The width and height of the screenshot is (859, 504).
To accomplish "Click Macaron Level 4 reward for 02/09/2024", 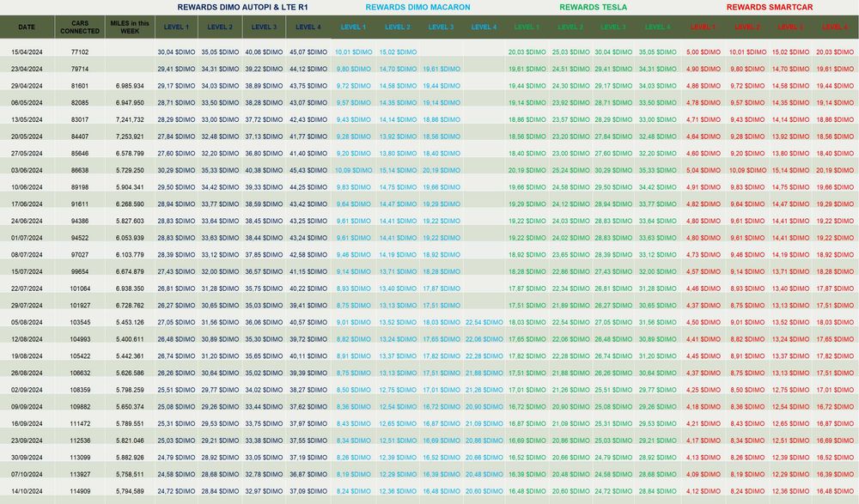I will point(484,390).
